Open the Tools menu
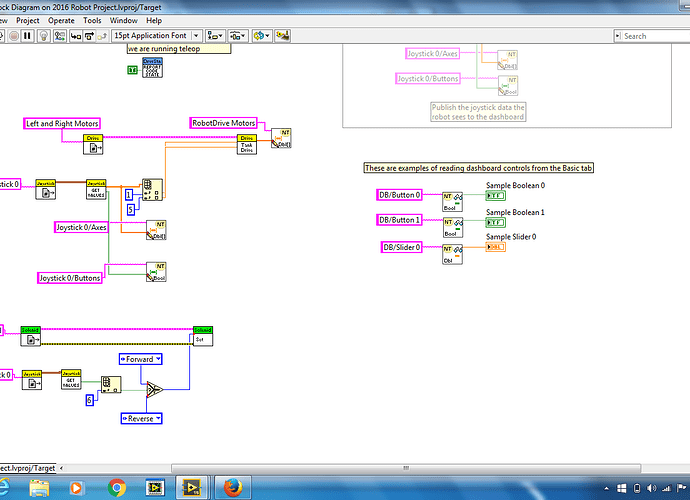The height and width of the screenshot is (500, 690). coord(92,20)
